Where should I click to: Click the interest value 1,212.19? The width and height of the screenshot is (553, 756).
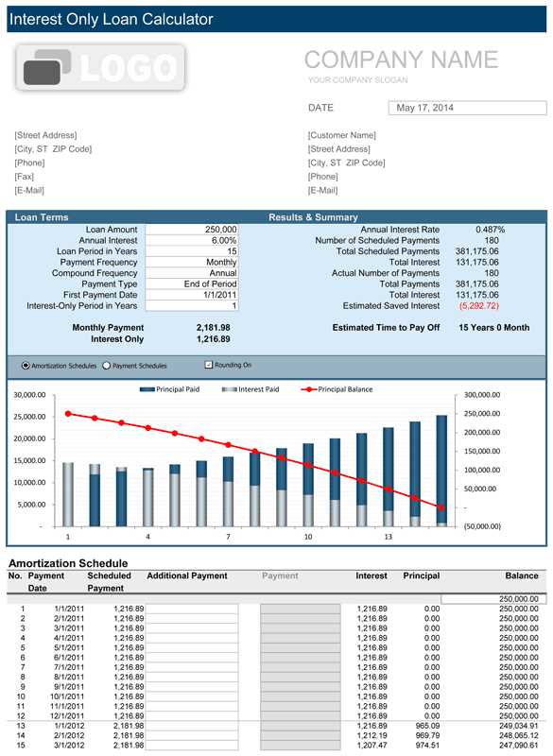pyautogui.click(x=372, y=735)
